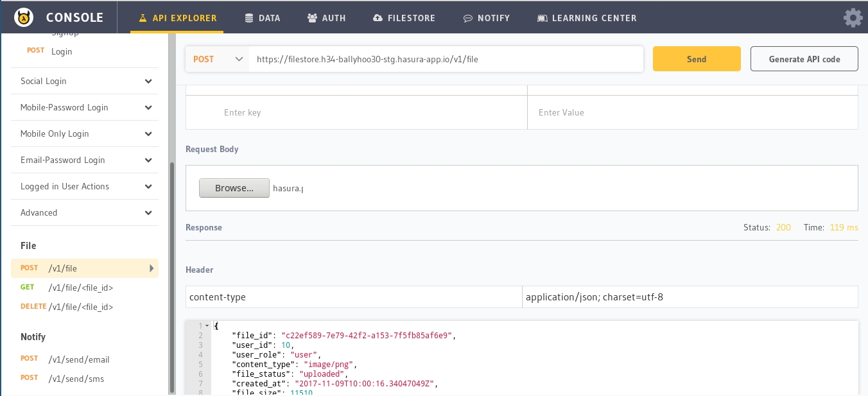Image resolution: width=868 pixels, height=396 pixels.
Task: Click Browse... to choose a file
Action: click(x=234, y=188)
